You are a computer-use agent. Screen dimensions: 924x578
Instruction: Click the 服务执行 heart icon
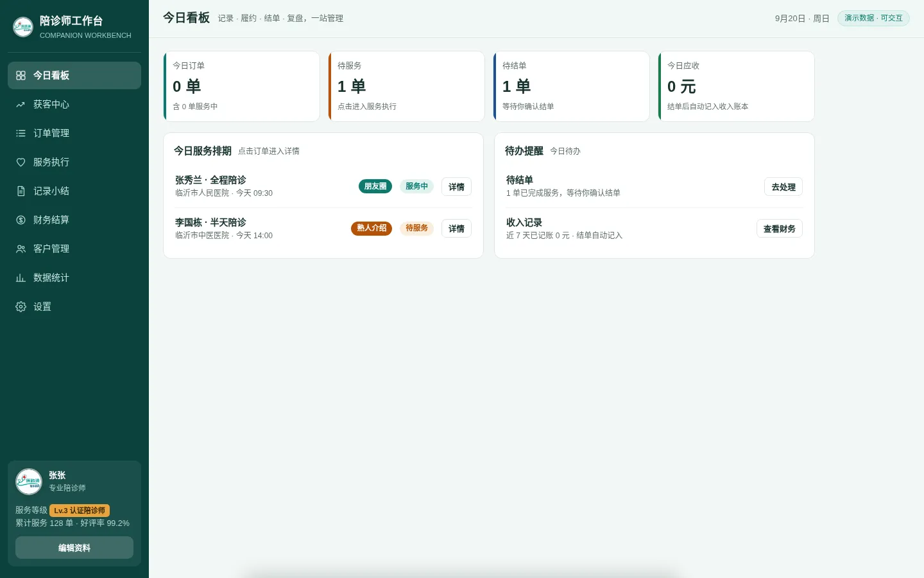21,162
